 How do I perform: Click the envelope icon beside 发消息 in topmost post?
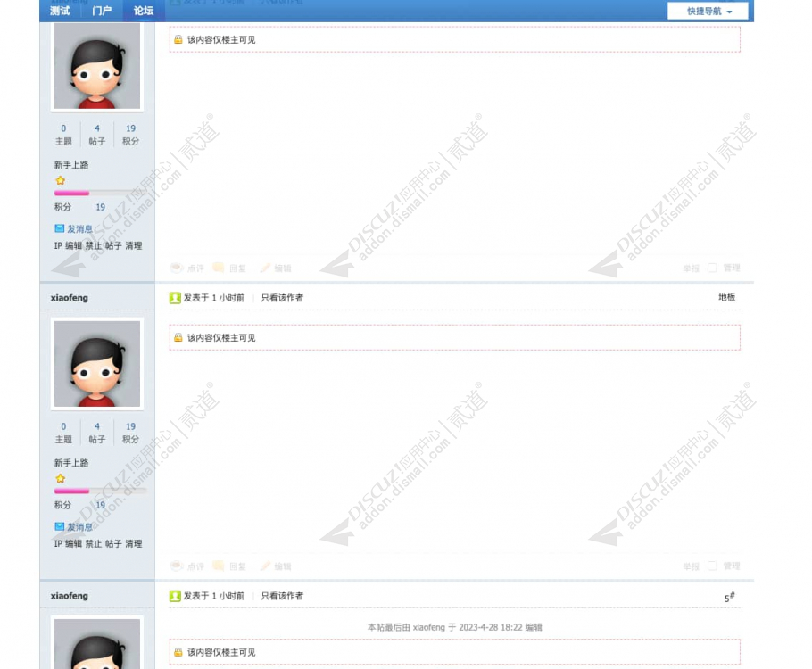coord(60,228)
